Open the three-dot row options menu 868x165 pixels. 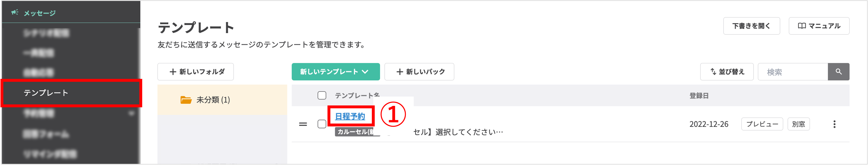(834, 124)
